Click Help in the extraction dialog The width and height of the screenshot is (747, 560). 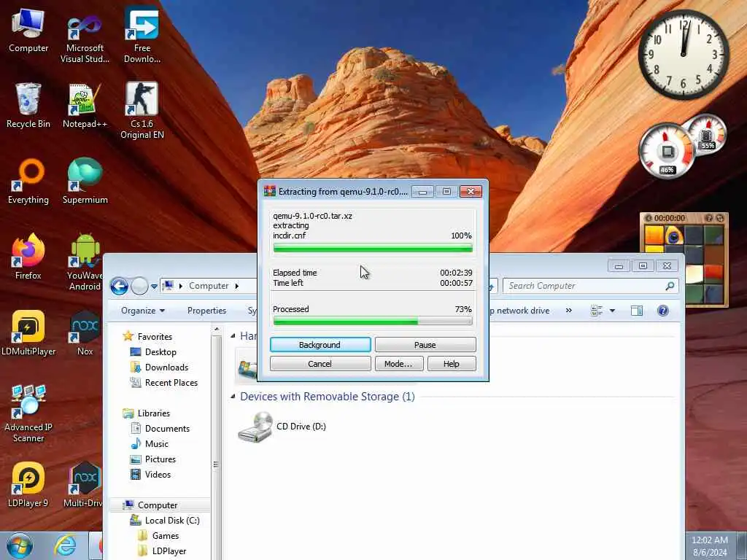[x=451, y=364]
